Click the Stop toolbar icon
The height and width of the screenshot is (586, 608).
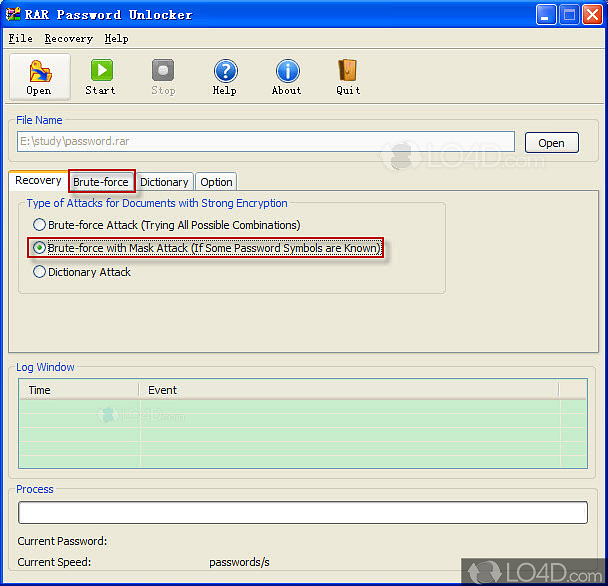(163, 77)
